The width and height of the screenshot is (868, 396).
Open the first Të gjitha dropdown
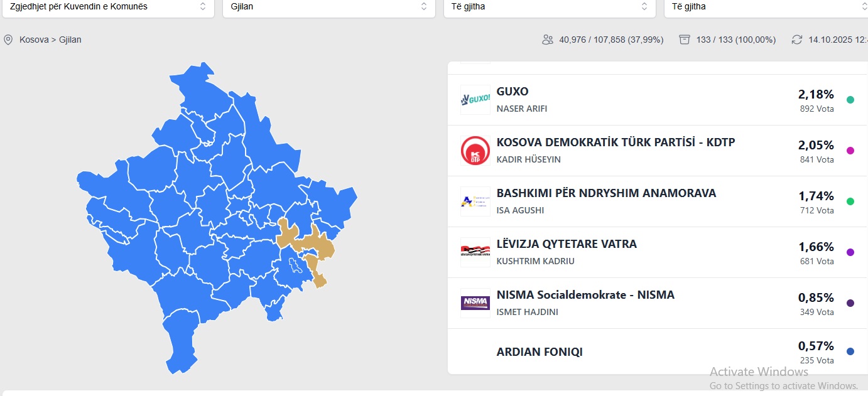(549, 6)
